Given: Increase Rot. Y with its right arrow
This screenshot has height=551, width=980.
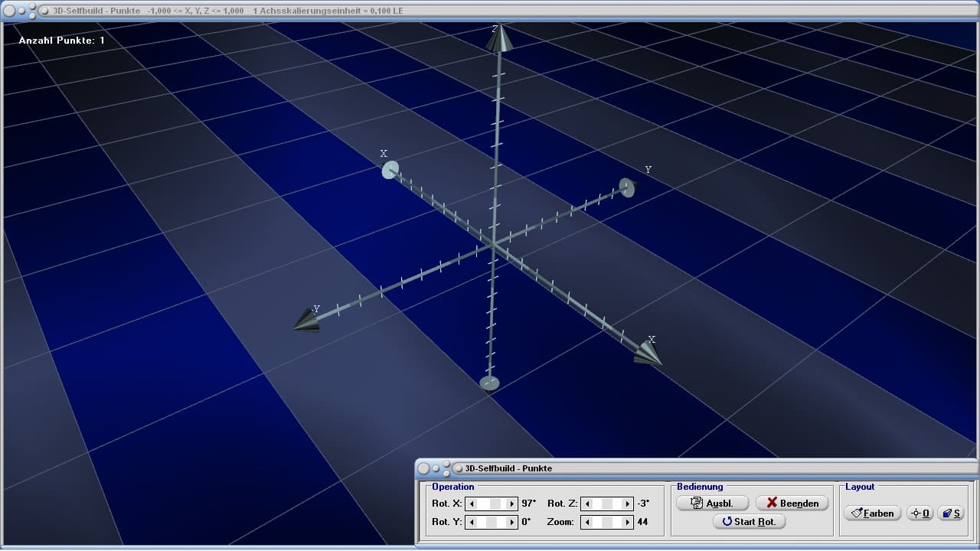Looking at the screenshot, I should (512, 522).
